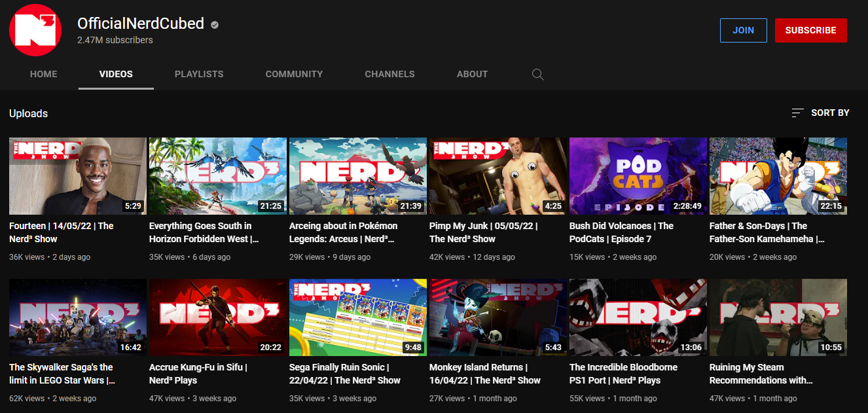
Task: Subscribe to OfficialNerdCubed
Action: click(x=810, y=30)
